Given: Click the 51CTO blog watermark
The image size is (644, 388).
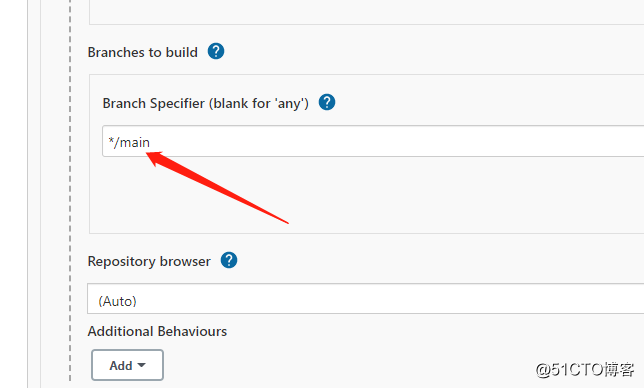Looking at the screenshot, I should pyautogui.click(x=585, y=370).
